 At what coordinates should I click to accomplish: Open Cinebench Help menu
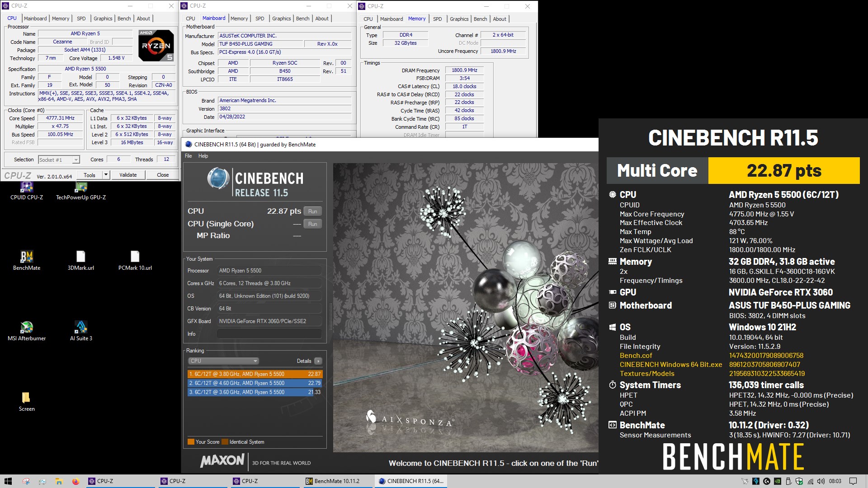tap(203, 156)
